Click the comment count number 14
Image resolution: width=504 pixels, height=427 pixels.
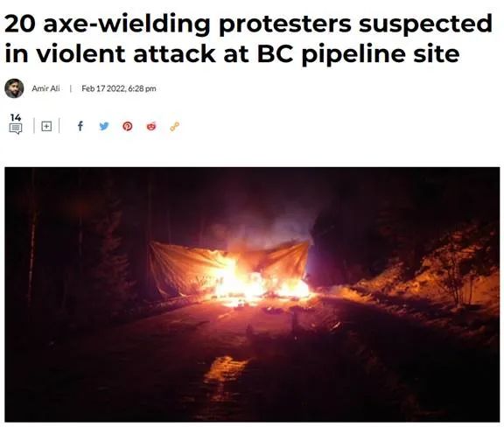click(x=16, y=117)
